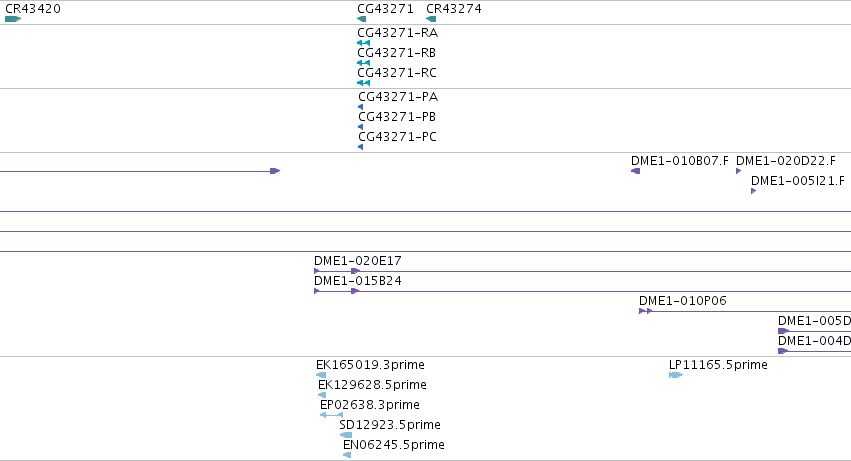Select the CG43271 gene label

pos(385,9)
